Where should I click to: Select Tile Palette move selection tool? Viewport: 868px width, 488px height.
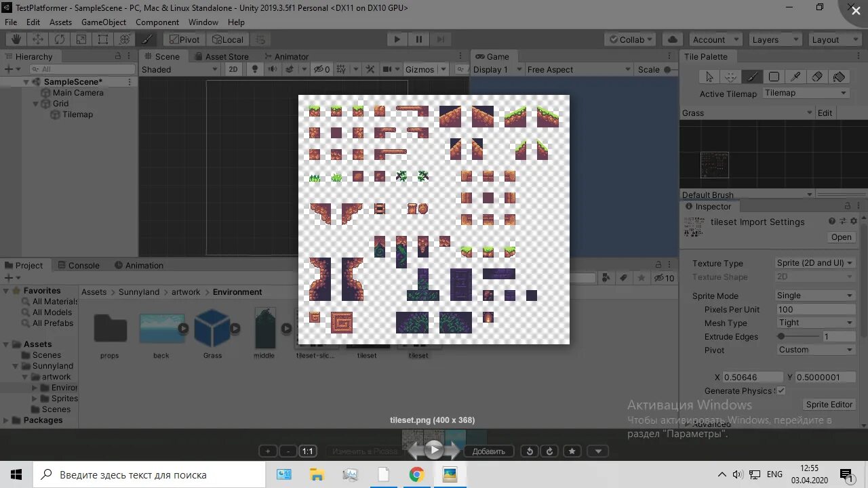pyautogui.click(x=730, y=77)
